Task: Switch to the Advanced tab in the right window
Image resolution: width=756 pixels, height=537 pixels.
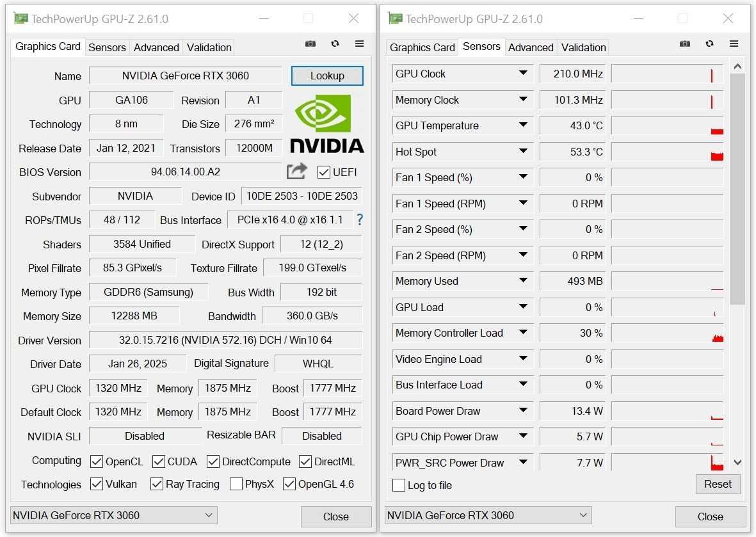Action: 531,47
